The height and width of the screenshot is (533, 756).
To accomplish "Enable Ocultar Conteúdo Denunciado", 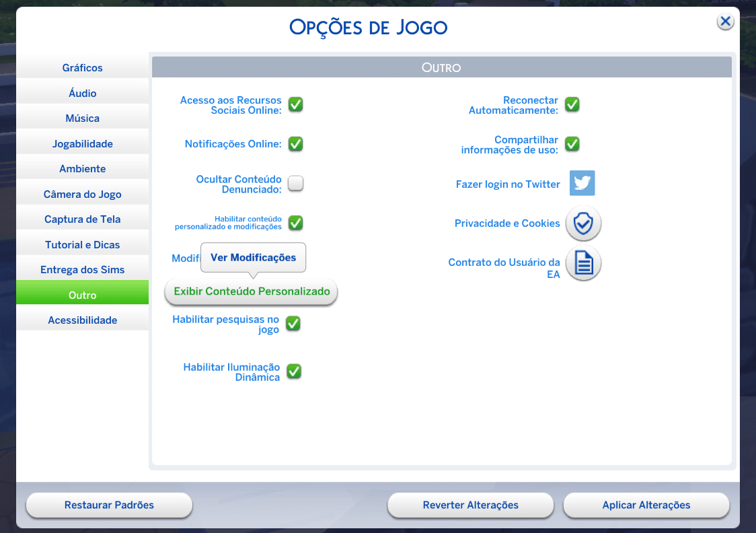I will [295, 184].
